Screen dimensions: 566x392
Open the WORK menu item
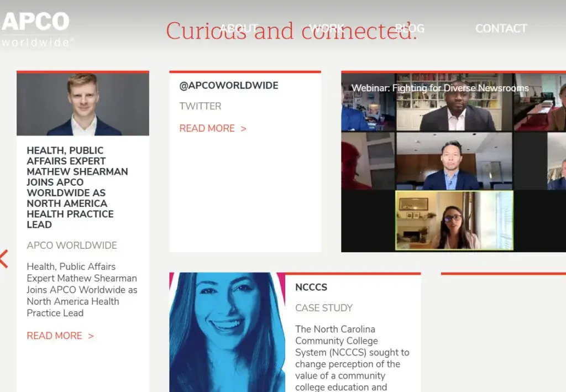click(327, 28)
